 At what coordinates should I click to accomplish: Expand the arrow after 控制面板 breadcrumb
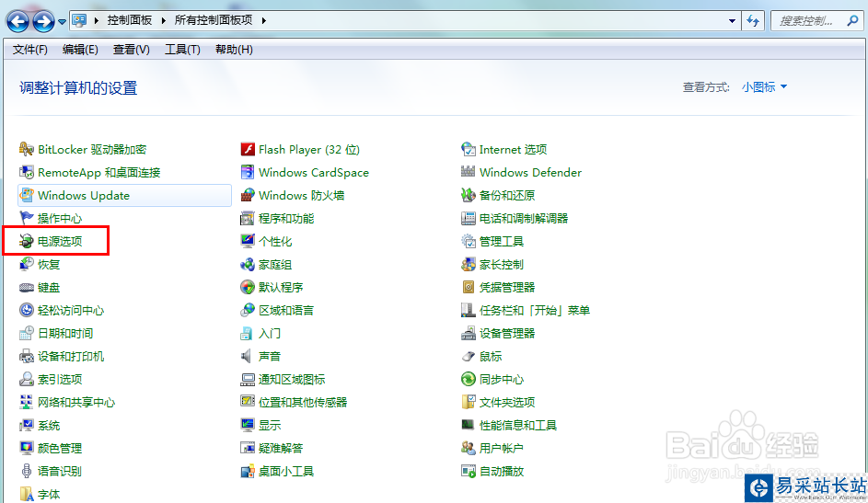163,20
